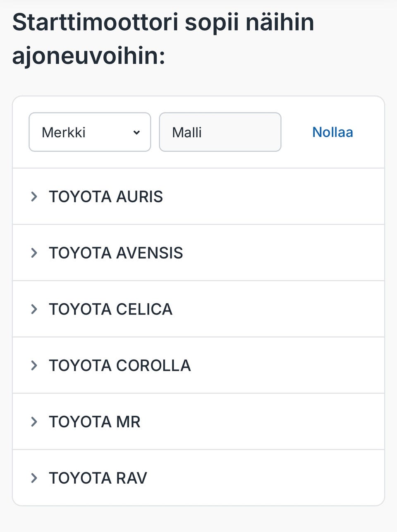Open the TOYOTA MR list entry

95,422
